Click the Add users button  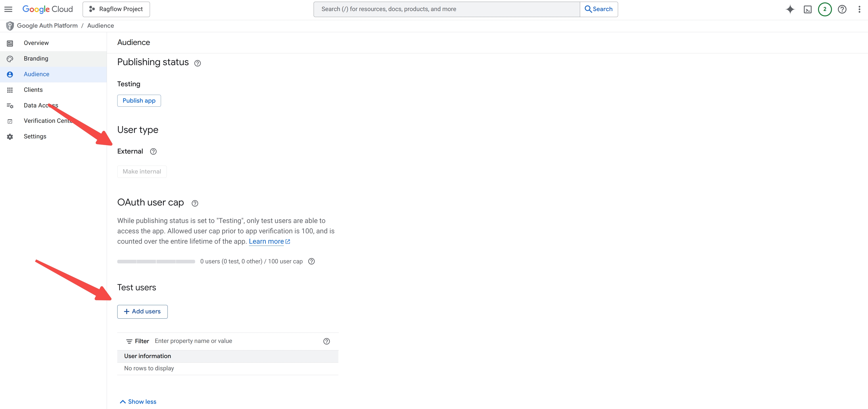[142, 312]
